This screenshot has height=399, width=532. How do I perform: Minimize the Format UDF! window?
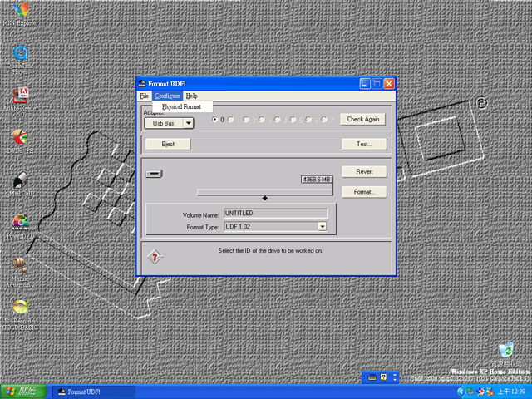point(365,84)
